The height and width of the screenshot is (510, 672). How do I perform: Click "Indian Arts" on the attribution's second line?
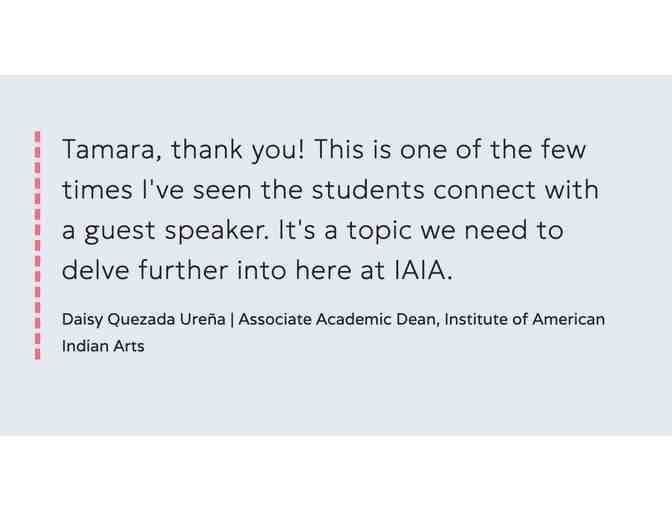[103, 346]
